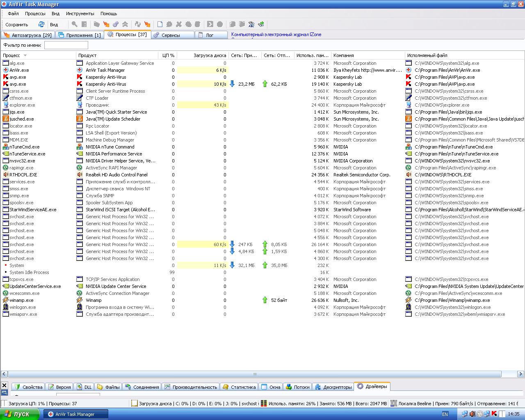Click the blank page toolbar icon
Image resolution: width=525 pixels, height=420 pixels.
coord(160,24)
